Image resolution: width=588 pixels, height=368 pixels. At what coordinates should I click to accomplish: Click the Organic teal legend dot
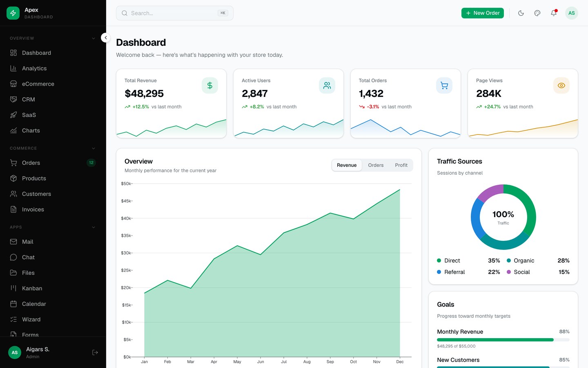[x=509, y=260]
